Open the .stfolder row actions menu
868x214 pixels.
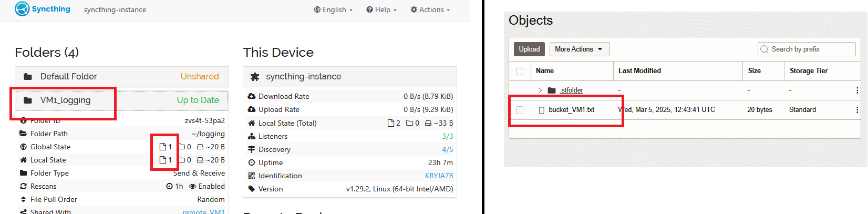pos(857,90)
